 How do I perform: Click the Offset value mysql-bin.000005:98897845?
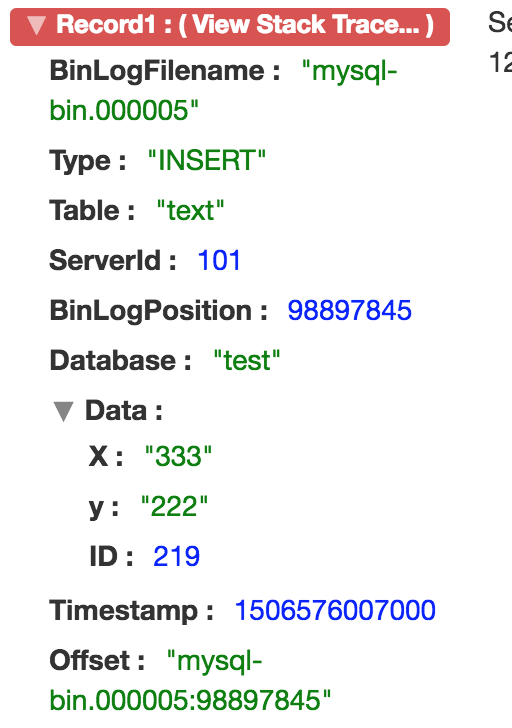190,680
